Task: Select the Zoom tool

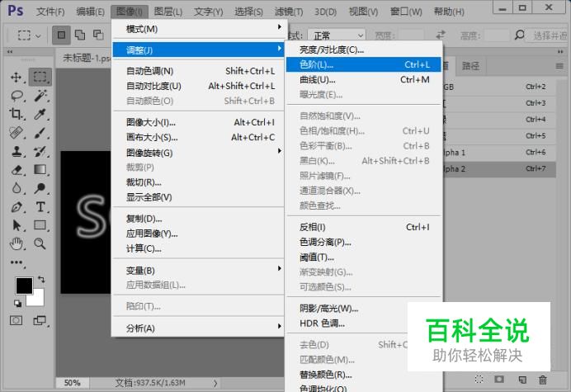Action: [x=40, y=243]
